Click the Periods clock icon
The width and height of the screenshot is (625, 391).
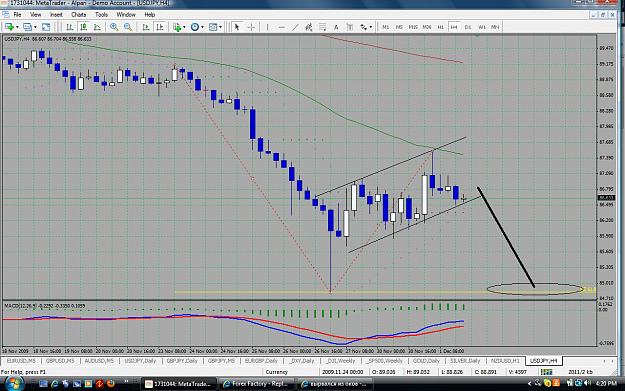click(x=195, y=27)
